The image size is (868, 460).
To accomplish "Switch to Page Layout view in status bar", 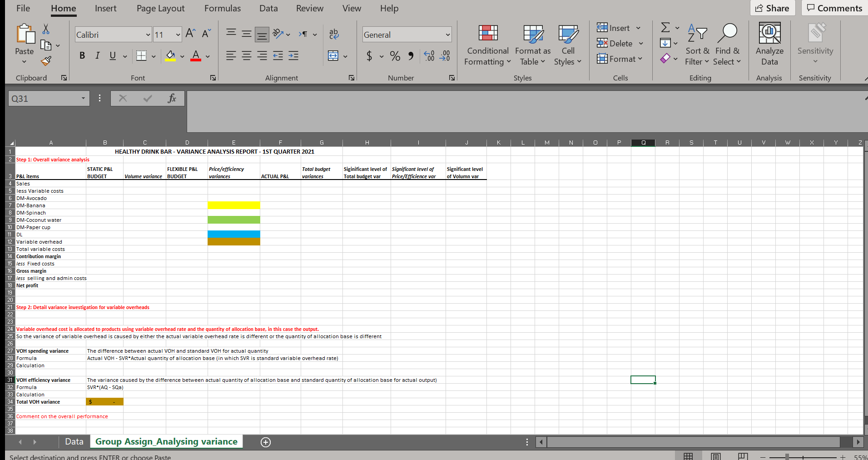I will point(716,456).
